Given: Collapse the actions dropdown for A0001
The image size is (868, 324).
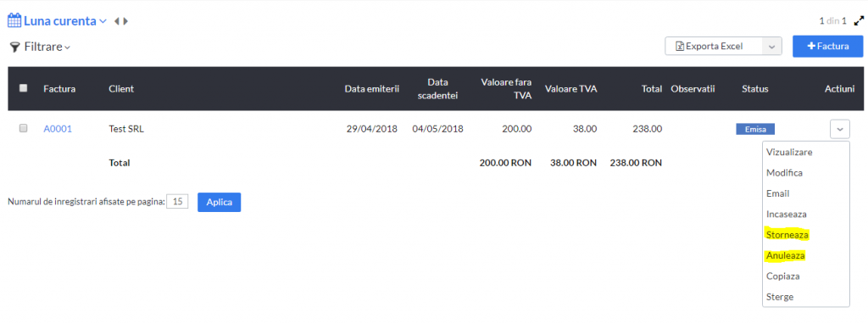Looking at the screenshot, I should (840, 129).
